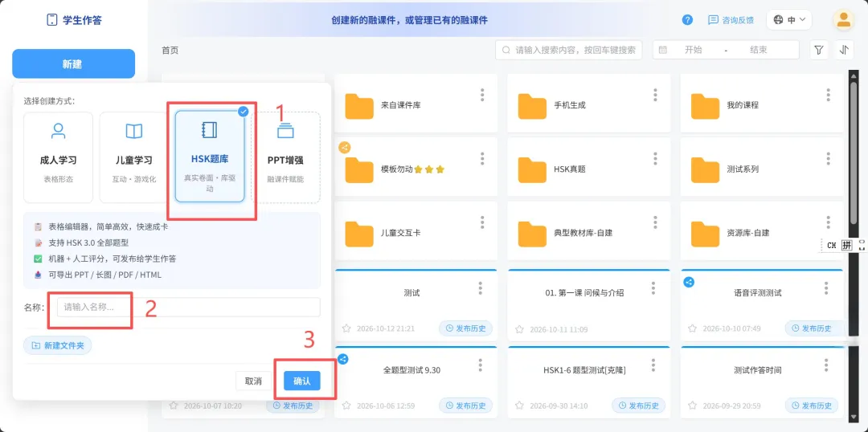Open the more menu for 儿童交互卡
Viewport: 868px width, 432px height.
point(482,222)
